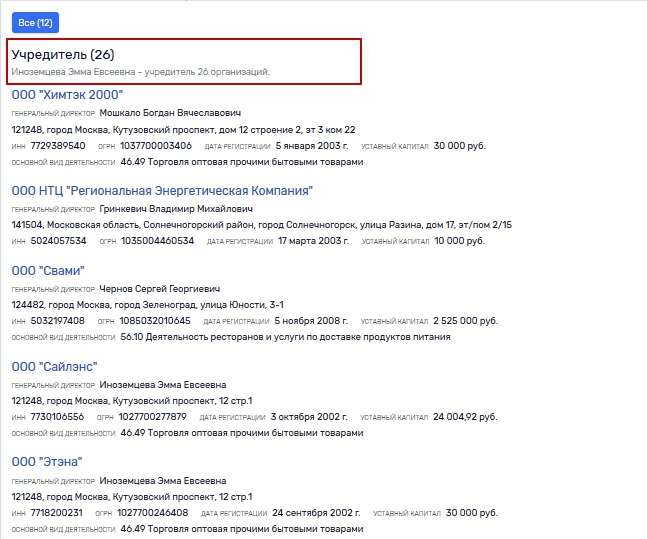
Task: Click the "Учредитель (26)" section heading
Action: pos(63,54)
